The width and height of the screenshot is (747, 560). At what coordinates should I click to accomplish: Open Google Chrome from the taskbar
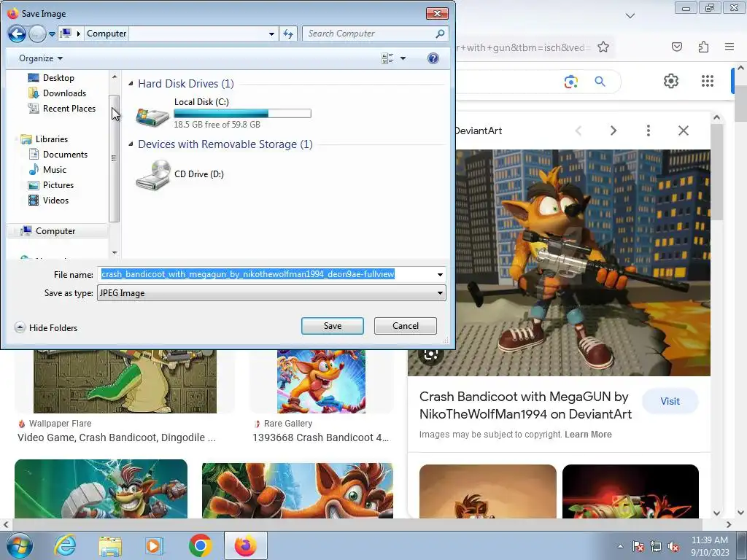[x=200, y=545]
